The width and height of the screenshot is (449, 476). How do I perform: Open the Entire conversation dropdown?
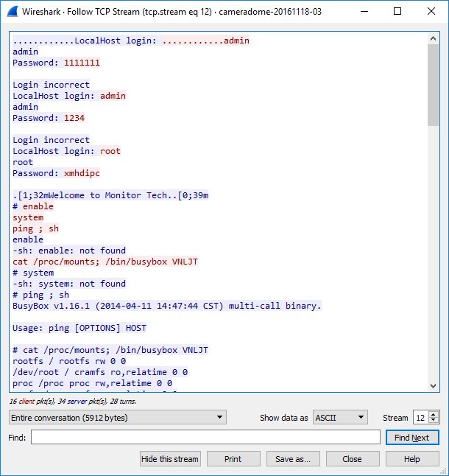tap(118, 418)
